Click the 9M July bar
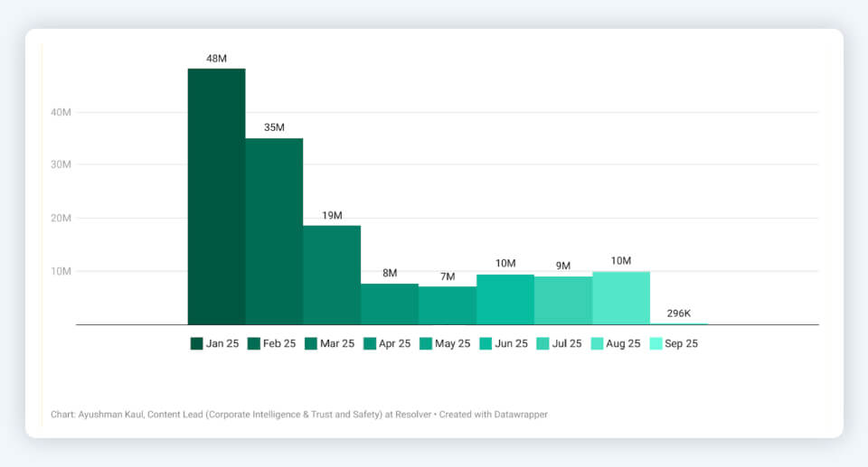868x467 pixels. click(563, 300)
